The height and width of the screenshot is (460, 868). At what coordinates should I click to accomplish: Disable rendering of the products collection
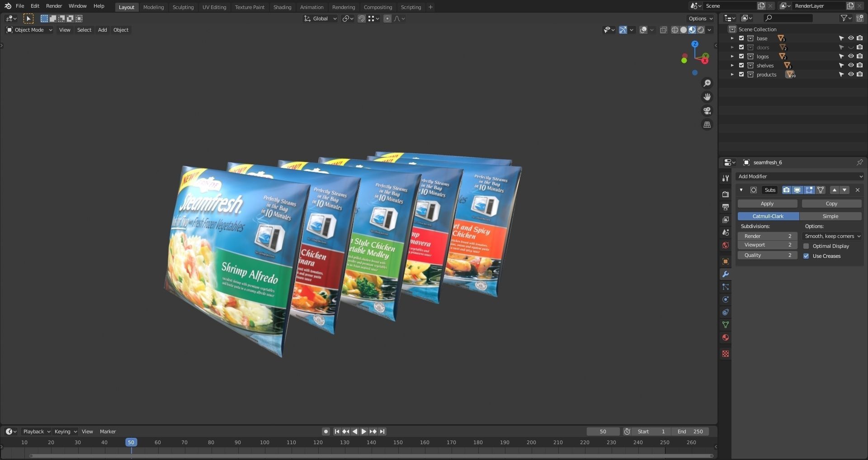(860, 75)
